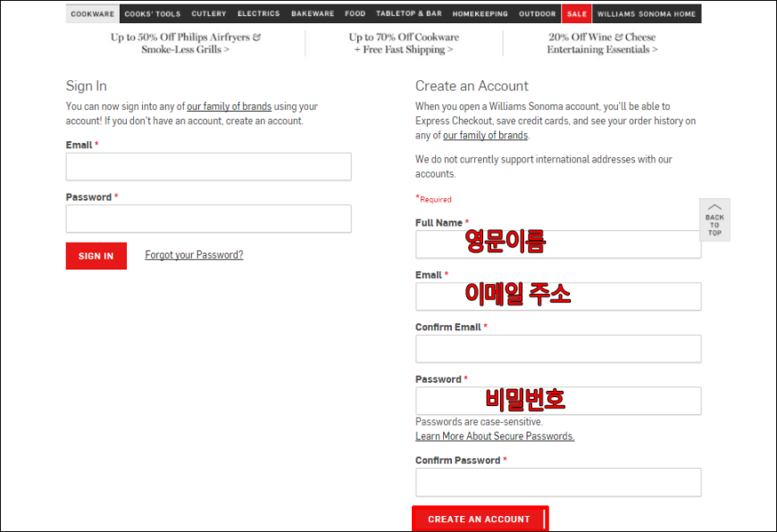Click the Create an Account button

(x=480, y=519)
